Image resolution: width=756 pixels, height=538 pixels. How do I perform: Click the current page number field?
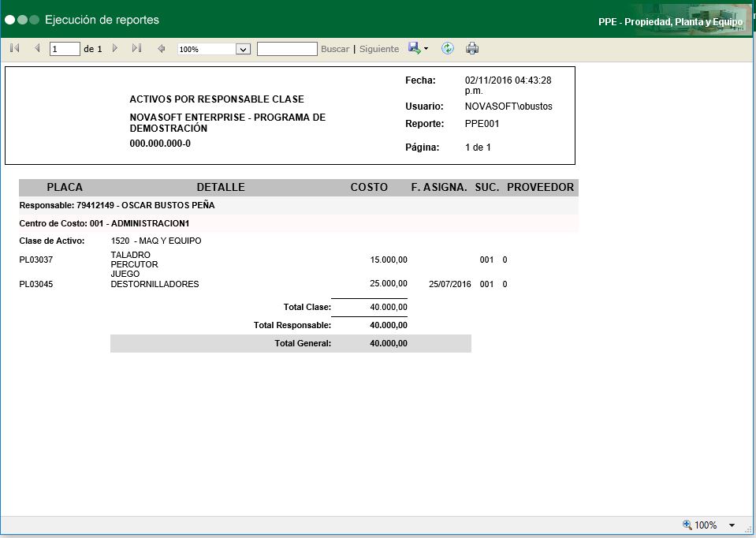tap(65, 49)
